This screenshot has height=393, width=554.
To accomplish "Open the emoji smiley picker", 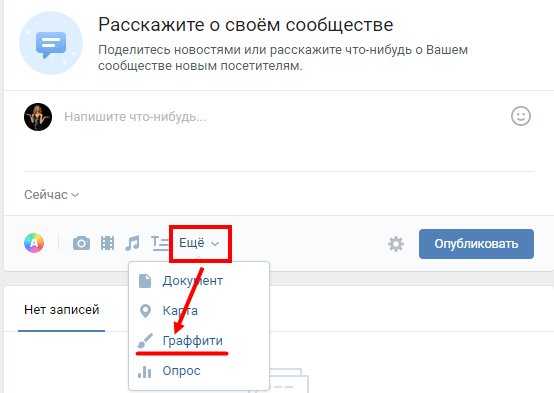I will pos(521,116).
